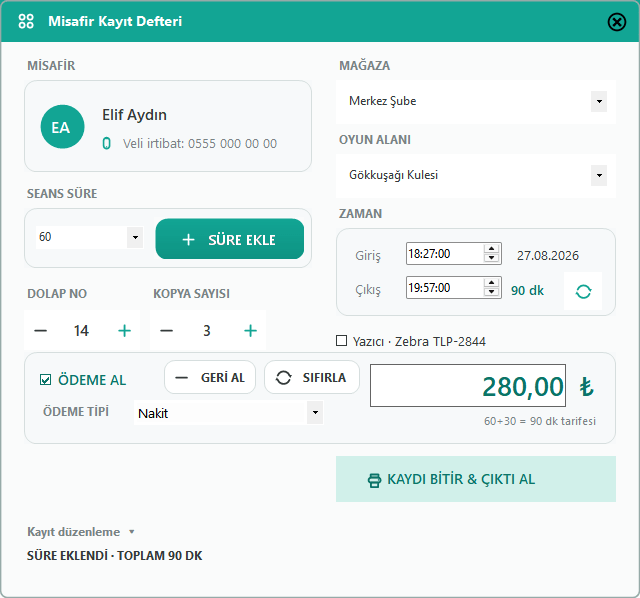640x598 pixels.
Task: Click the four-circle app icon in title bar
Action: point(26,21)
